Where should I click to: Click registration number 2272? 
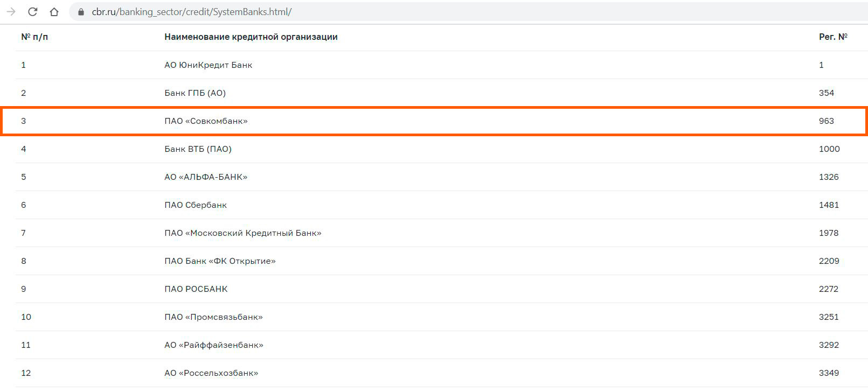[x=829, y=289]
